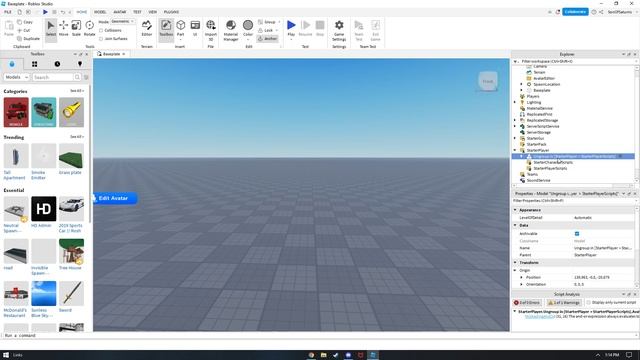The width and height of the screenshot is (640, 360).
Task: Expand the Orientation property
Action: 521,284
